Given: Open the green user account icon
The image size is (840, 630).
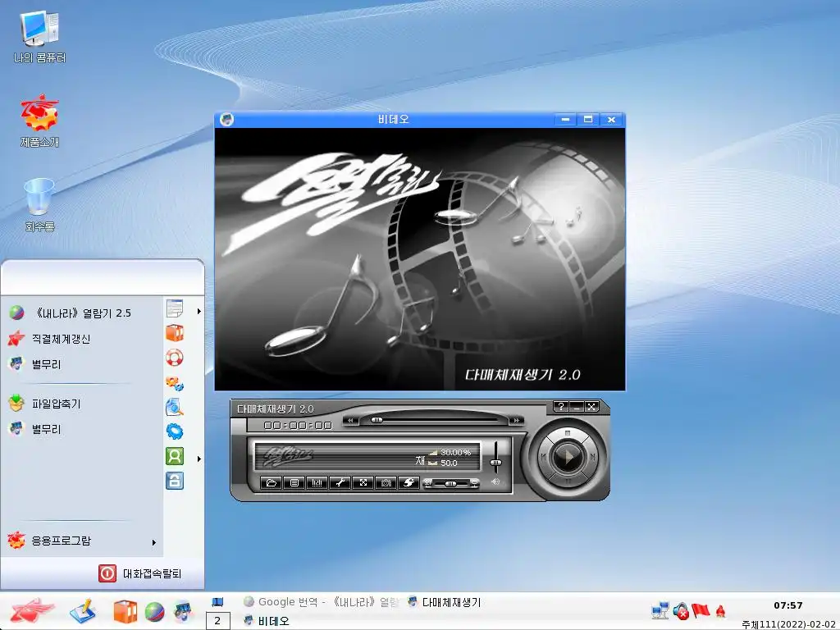Looking at the screenshot, I should pos(175,456).
